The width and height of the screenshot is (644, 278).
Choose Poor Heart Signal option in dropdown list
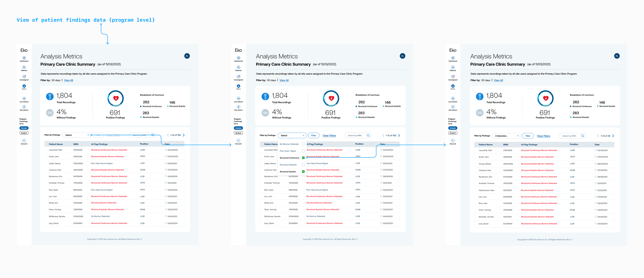coord(288,151)
